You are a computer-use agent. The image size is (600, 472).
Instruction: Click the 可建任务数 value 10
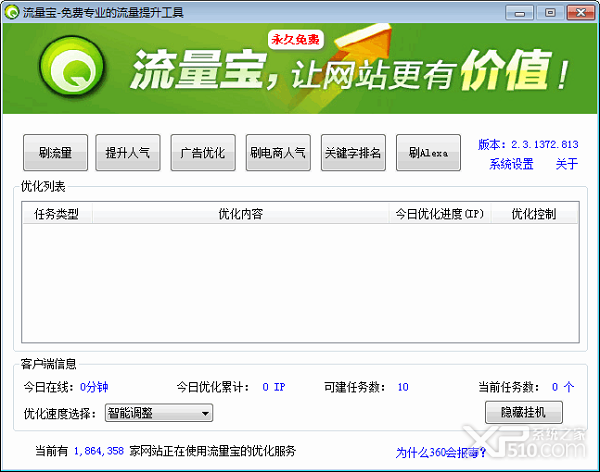pos(403,387)
